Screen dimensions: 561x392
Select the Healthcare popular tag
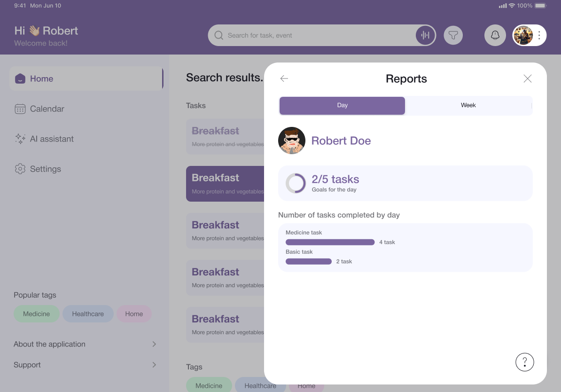coord(88,314)
